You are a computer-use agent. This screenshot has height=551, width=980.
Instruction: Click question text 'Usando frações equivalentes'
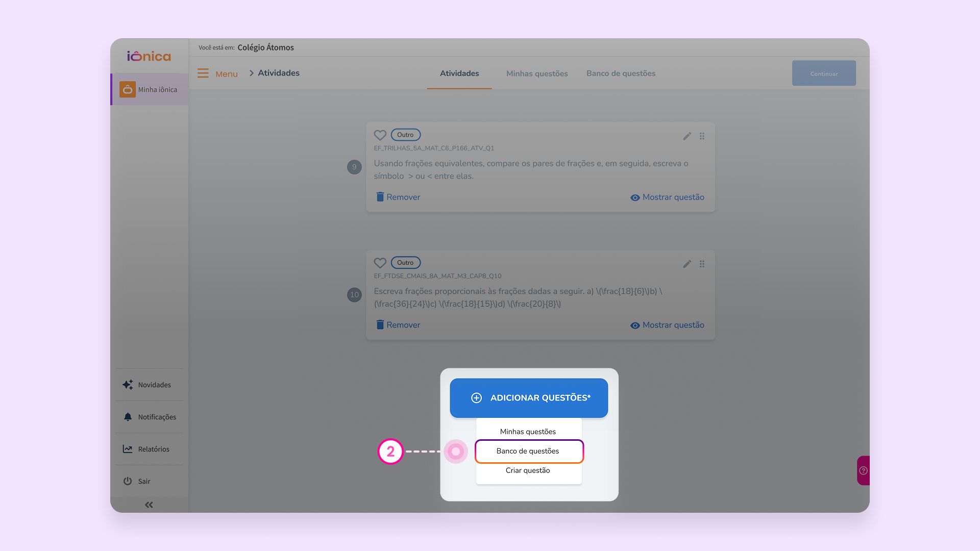tap(531, 169)
